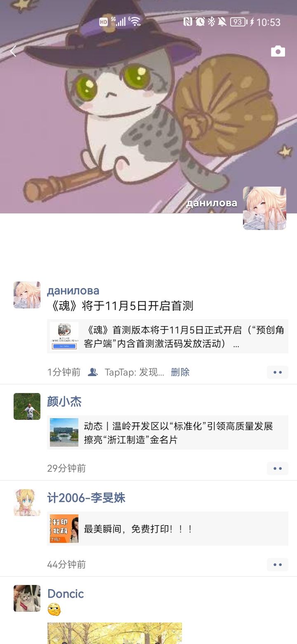The image size is (297, 644).
Task: Open данилова's post avatar
Action: tap(27, 295)
